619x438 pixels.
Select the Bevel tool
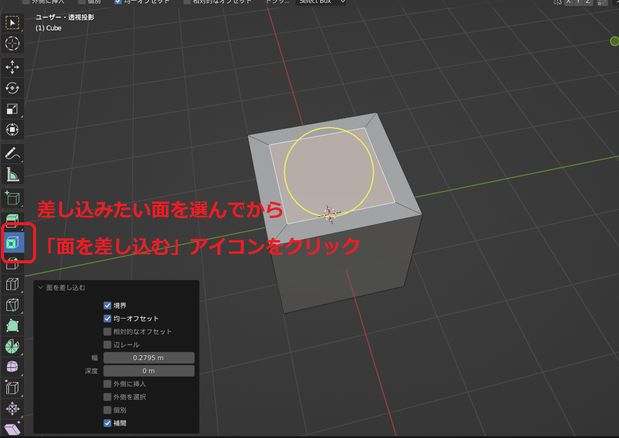tap(12, 263)
